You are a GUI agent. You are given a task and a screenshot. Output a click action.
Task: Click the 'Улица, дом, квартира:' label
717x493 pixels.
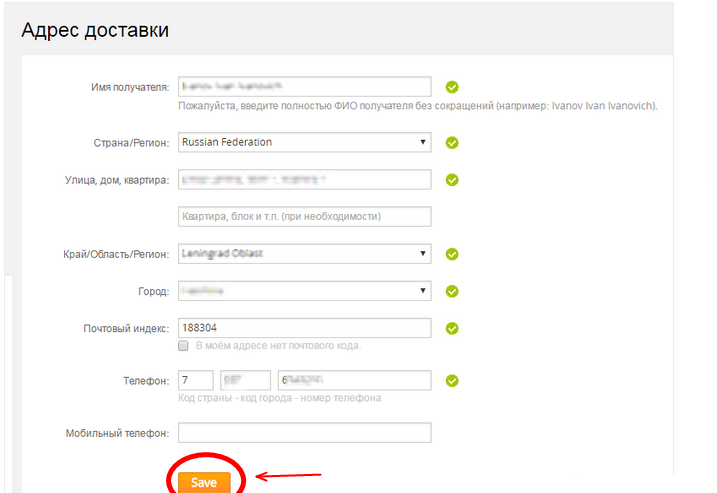point(117,180)
